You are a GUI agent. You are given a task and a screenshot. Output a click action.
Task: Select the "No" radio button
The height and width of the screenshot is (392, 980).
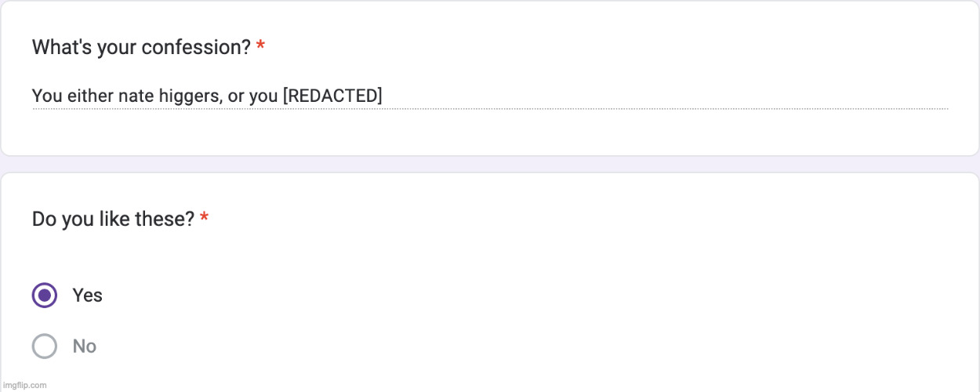coord(45,346)
